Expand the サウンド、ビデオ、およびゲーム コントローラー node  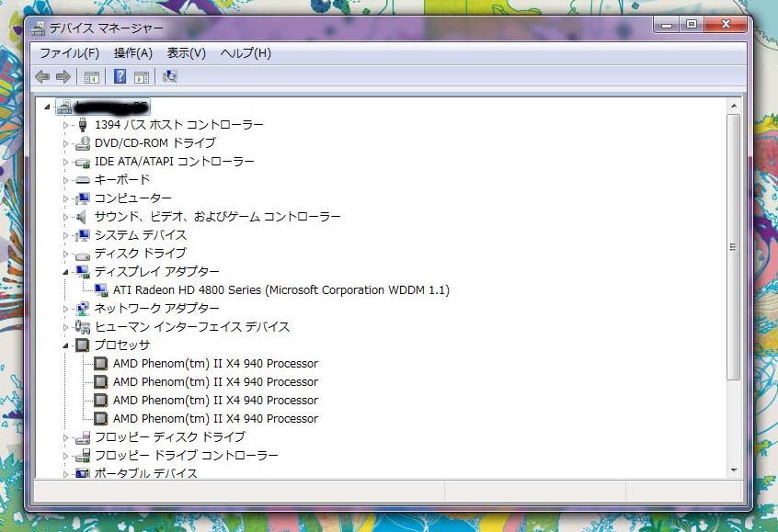tap(65, 217)
